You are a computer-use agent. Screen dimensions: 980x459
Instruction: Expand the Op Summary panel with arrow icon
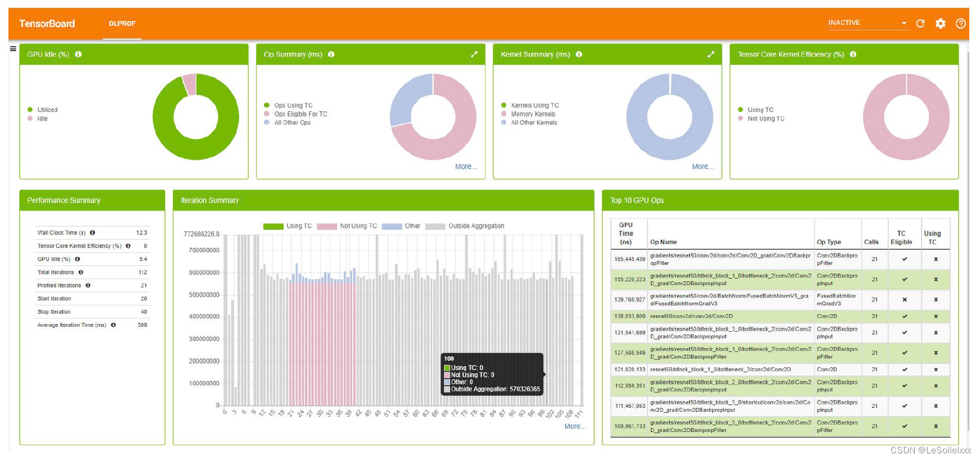point(474,55)
